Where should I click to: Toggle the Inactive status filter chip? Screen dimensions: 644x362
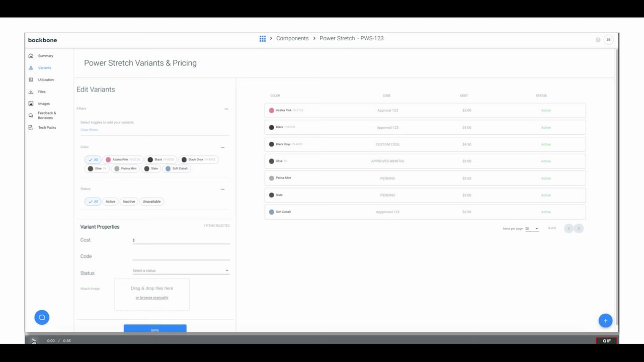click(129, 202)
